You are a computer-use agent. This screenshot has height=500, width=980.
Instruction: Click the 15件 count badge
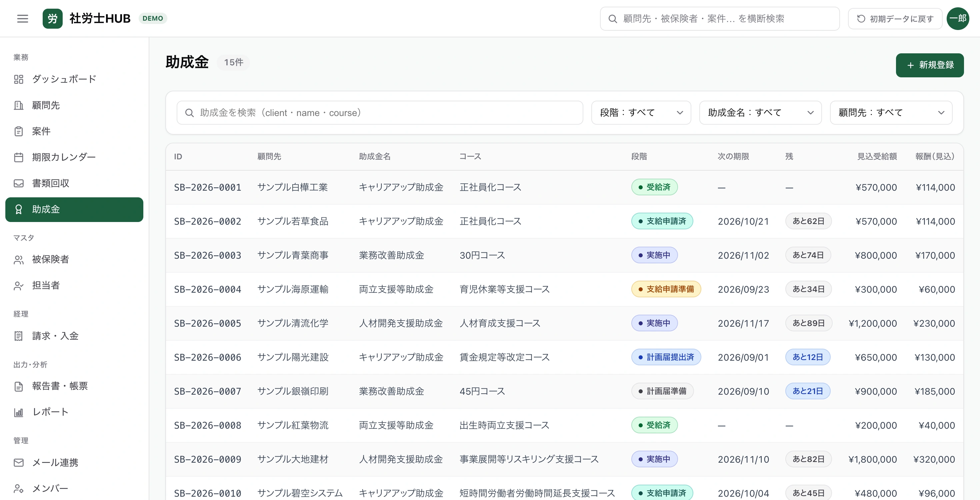233,62
